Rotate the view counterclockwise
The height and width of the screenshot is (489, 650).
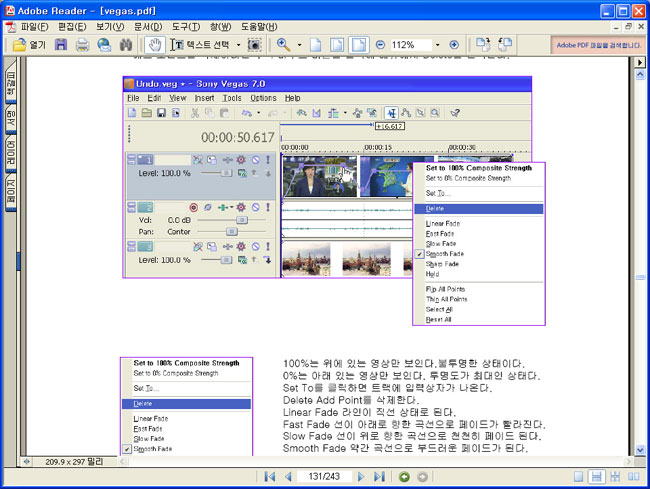click(x=504, y=44)
